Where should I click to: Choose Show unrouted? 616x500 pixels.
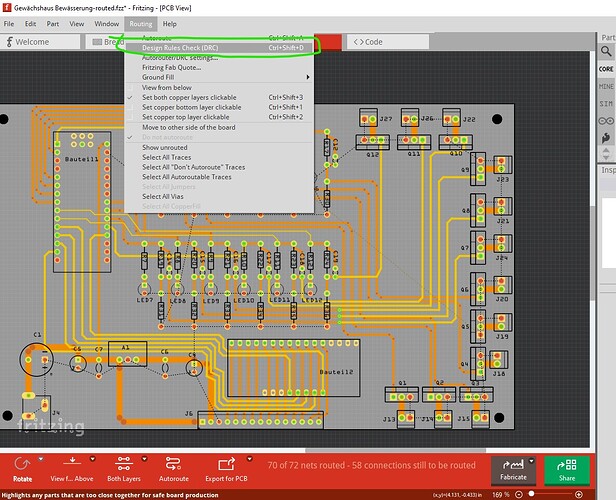click(x=219, y=148)
